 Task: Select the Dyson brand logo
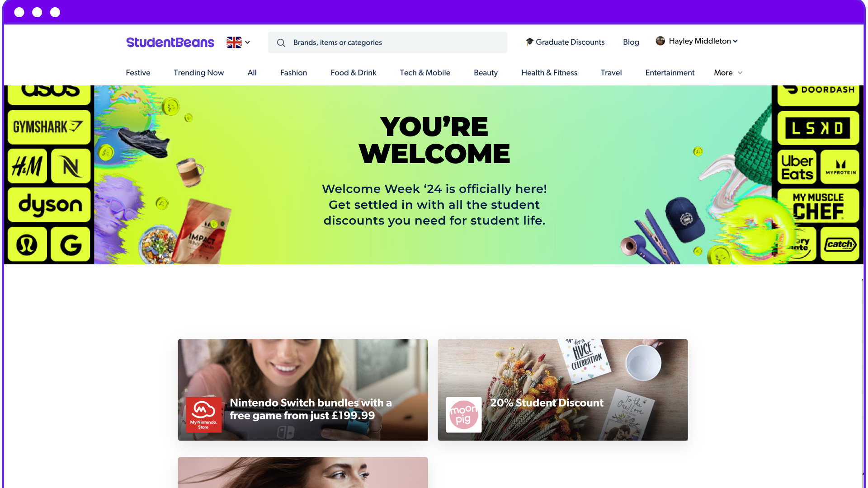coord(49,205)
